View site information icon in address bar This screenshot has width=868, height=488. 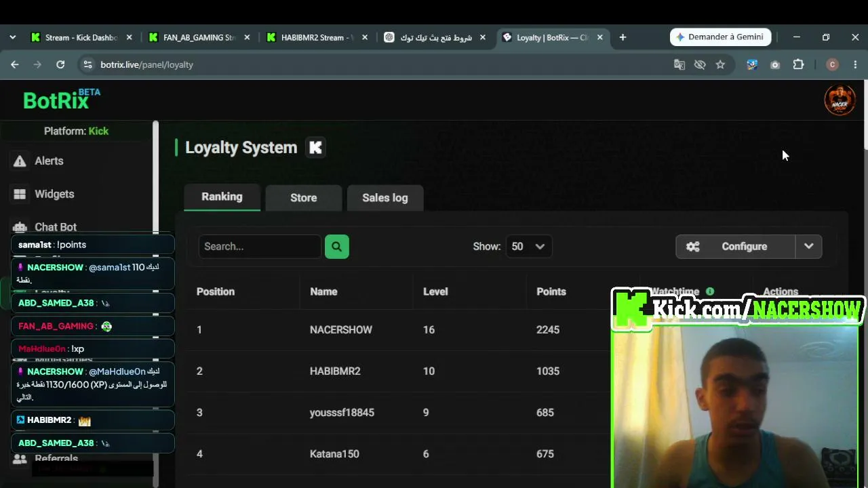pyautogui.click(x=87, y=64)
